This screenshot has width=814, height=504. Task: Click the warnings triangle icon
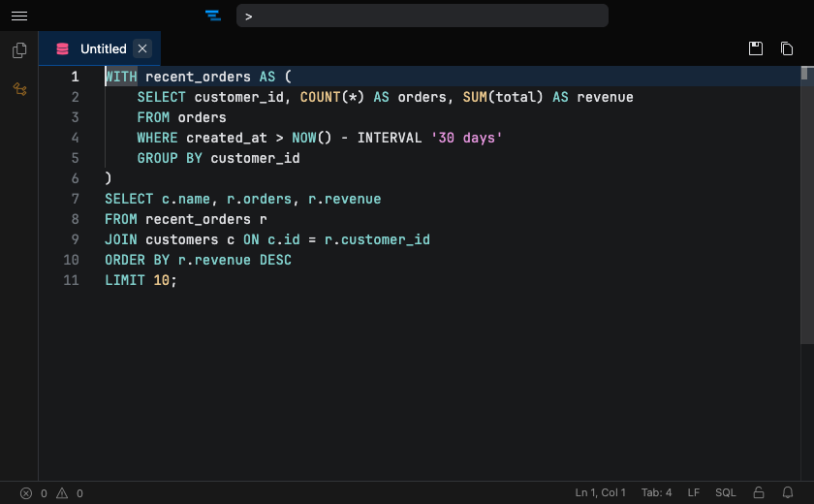tap(62, 493)
